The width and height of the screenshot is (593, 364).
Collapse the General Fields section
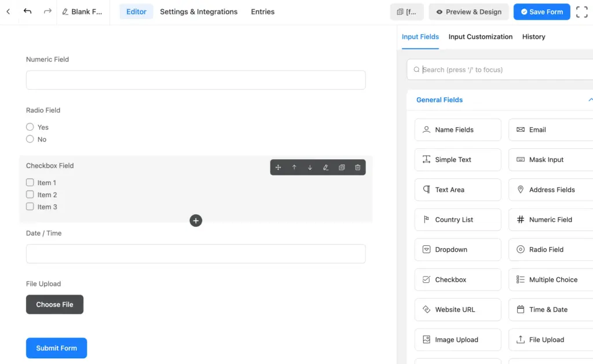590,100
